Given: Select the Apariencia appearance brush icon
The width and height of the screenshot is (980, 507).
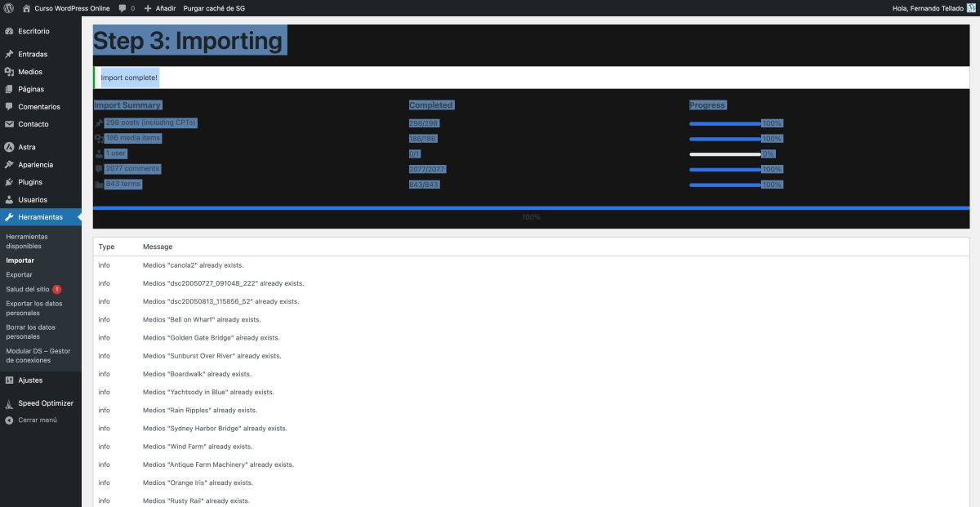Looking at the screenshot, I should [9, 164].
